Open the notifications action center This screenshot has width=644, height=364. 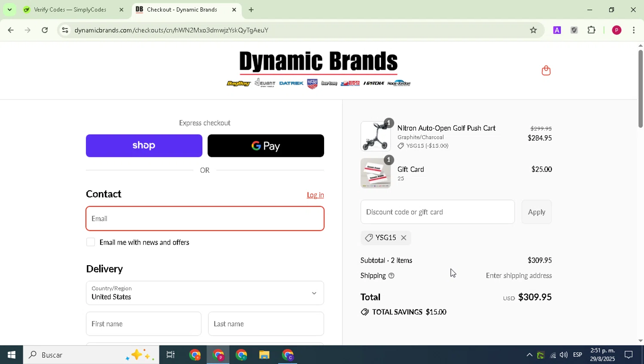pos(629,355)
